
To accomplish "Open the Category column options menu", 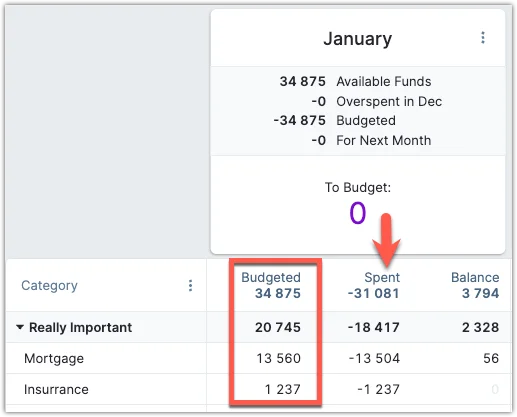I will tap(190, 286).
